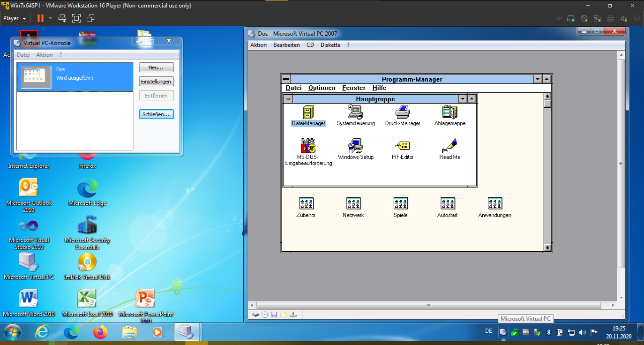Expand VMware device toolbar chevron

point(559,18)
